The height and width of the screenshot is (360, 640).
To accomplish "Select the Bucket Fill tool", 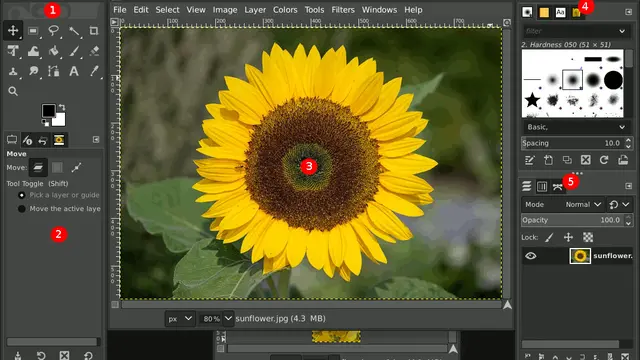I will click(x=53, y=51).
